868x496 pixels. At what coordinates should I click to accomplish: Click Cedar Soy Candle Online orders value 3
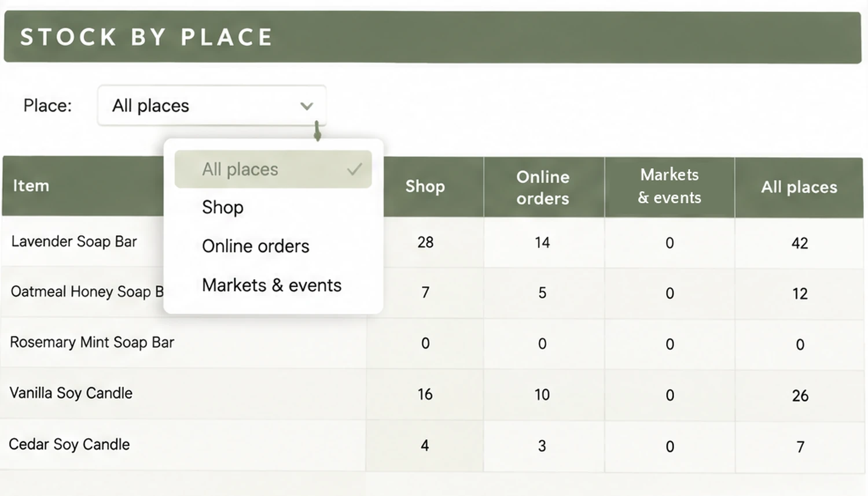pos(542,446)
